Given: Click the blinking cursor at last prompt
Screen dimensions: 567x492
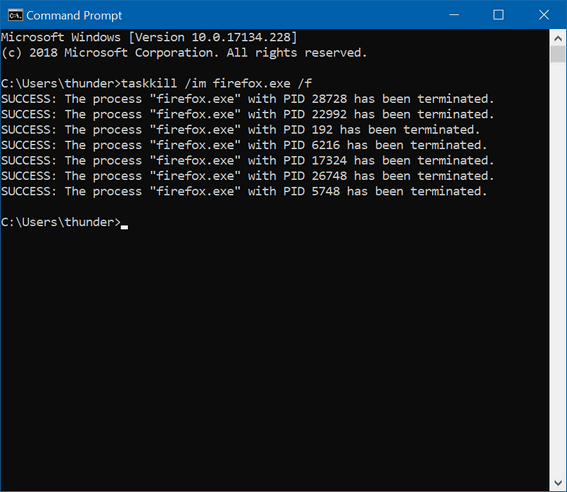Looking at the screenshot, I should [124, 227].
